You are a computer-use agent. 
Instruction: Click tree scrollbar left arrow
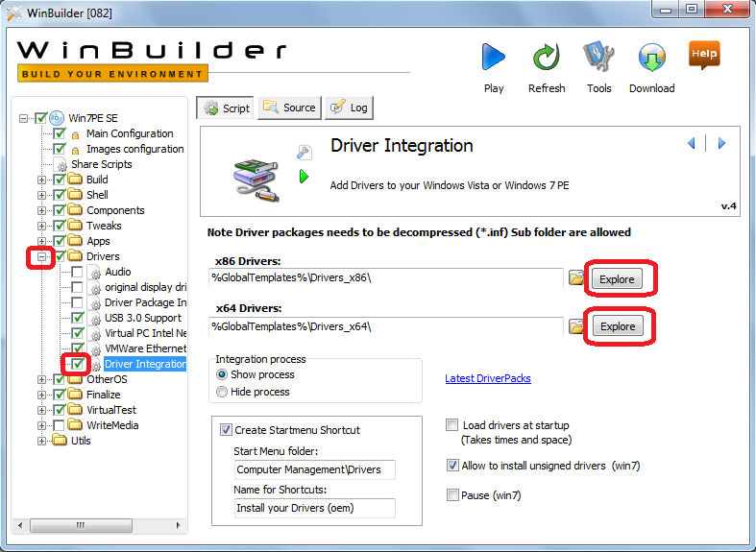coord(20,525)
